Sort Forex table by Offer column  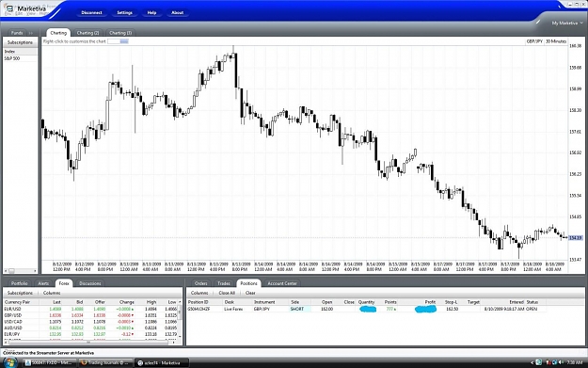[x=100, y=302]
